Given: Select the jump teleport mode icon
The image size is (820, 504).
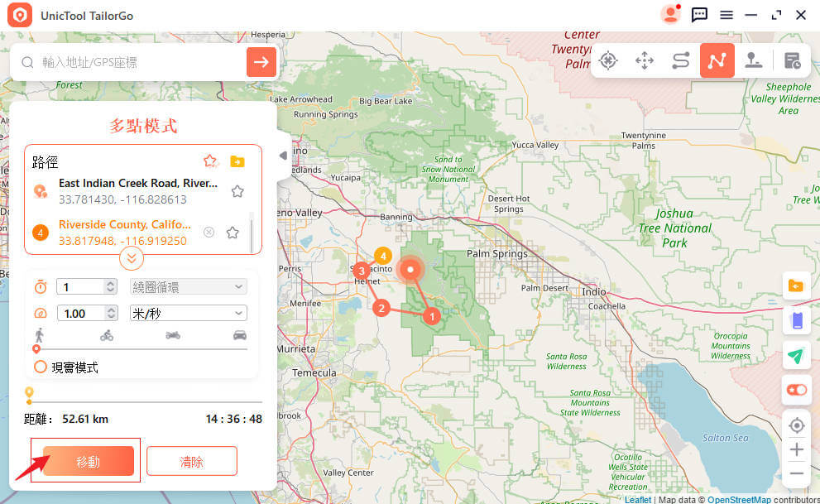Looking at the screenshot, I should 753,60.
